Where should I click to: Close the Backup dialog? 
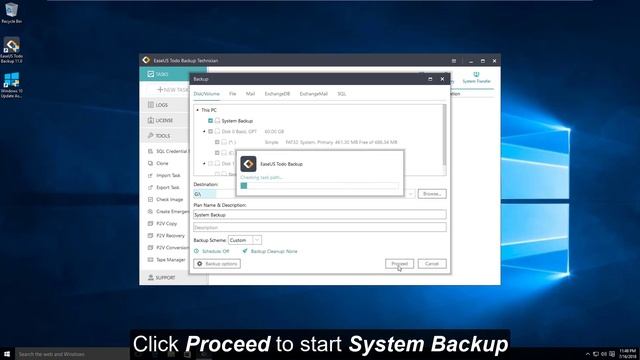pyautogui.click(x=442, y=79)
